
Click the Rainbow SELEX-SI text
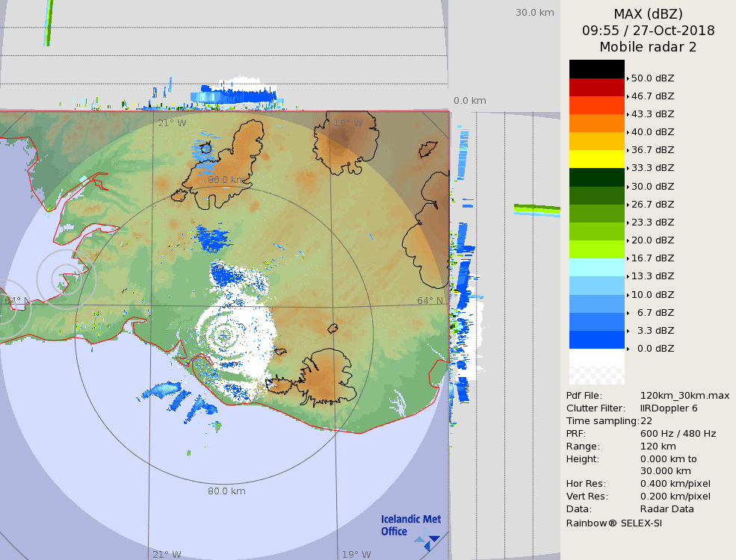[613, 523]
